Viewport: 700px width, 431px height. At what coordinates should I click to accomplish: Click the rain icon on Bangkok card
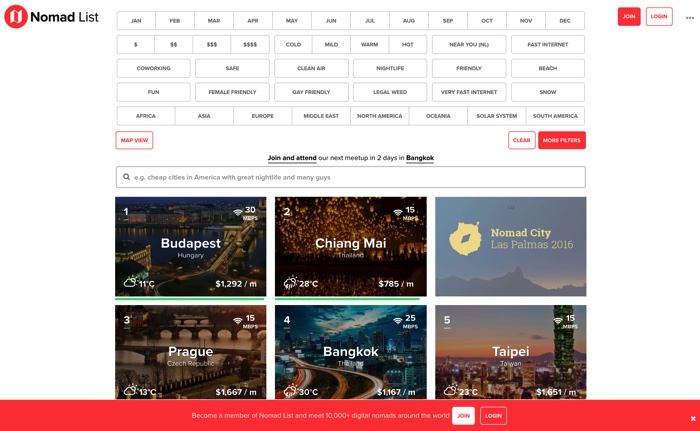point(290,391)
